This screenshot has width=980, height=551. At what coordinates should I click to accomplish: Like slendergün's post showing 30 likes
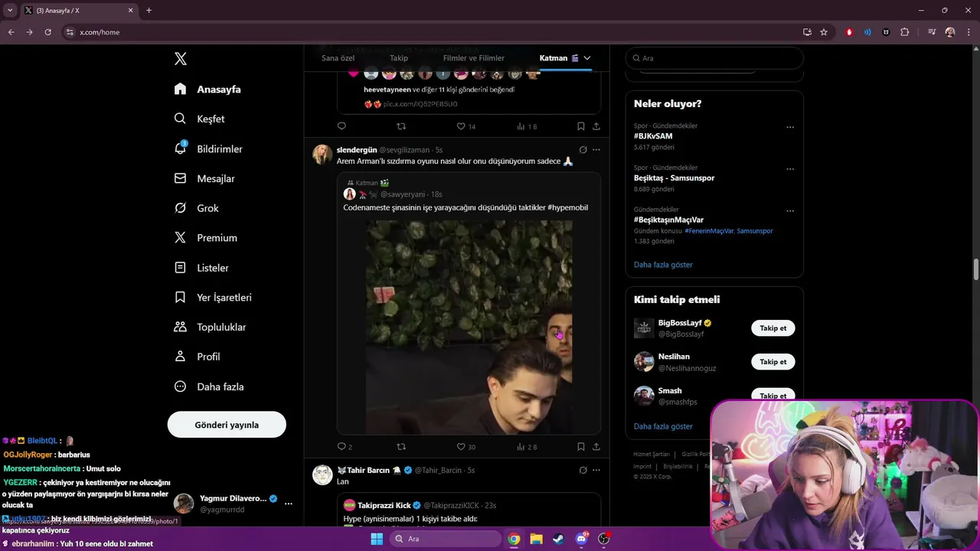click(x=465, y=447)
